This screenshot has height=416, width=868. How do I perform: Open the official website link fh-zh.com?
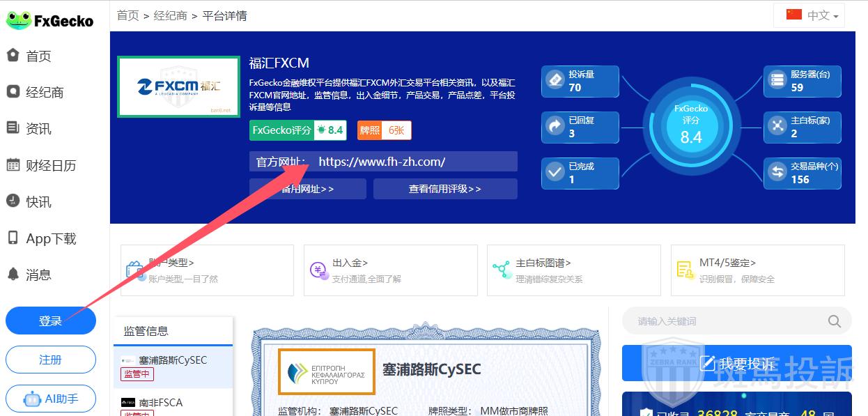(382, 162)
